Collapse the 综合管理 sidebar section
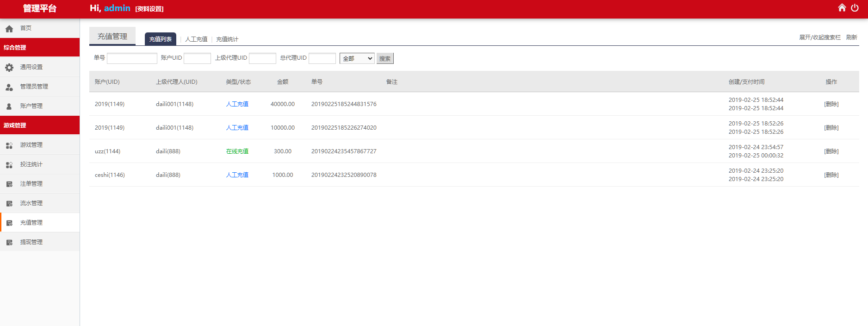868x326 pixels. [x=40, y=47]
